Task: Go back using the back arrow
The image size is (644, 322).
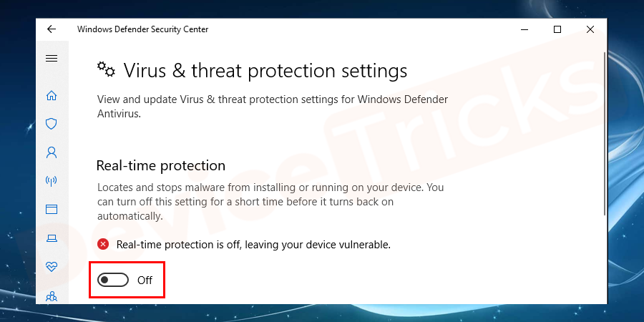Action: (x=52, y=29)
